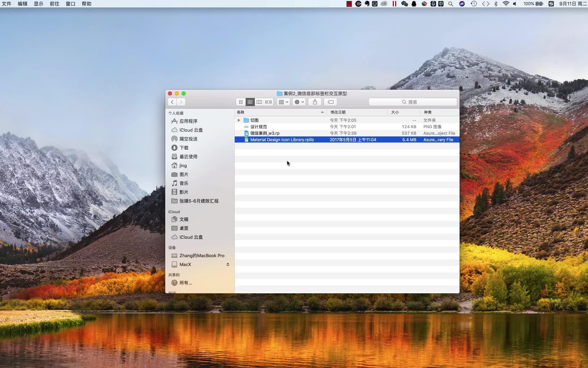
Task: Open Bluetooth menu in menu bar
Action: 496,4
